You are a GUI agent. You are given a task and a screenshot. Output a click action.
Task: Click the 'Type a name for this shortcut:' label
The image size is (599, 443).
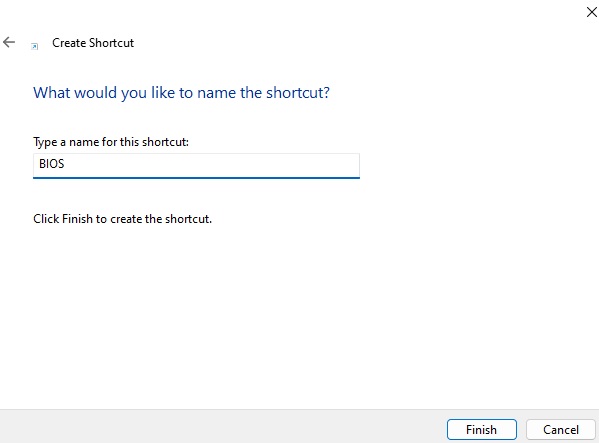[111, 142]
